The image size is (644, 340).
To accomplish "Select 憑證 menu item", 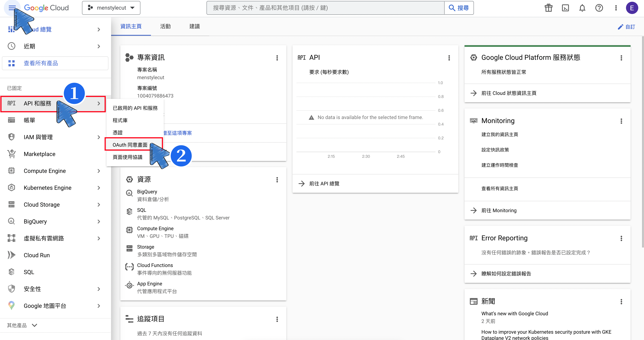I will click(x=135, y=132).
